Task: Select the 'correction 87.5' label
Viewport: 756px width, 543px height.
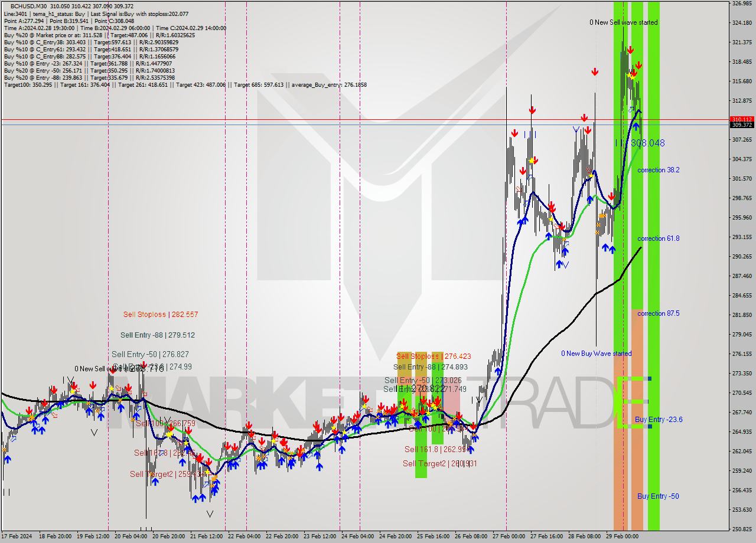Action: [x=658, y=313]
